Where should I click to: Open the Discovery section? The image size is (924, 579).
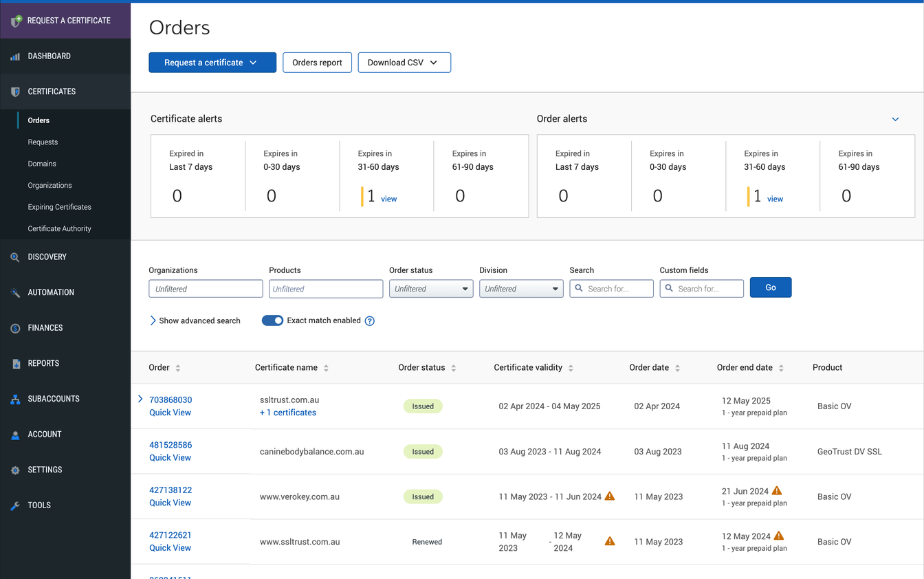tap(14, 256)
